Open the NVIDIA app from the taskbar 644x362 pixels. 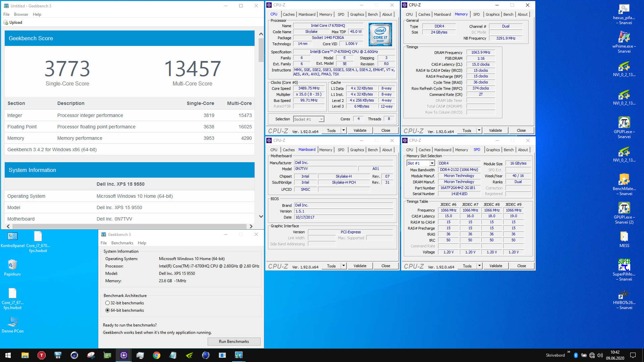190,355
